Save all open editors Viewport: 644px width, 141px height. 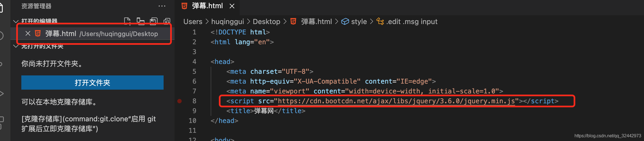click(x=153, y=21)
